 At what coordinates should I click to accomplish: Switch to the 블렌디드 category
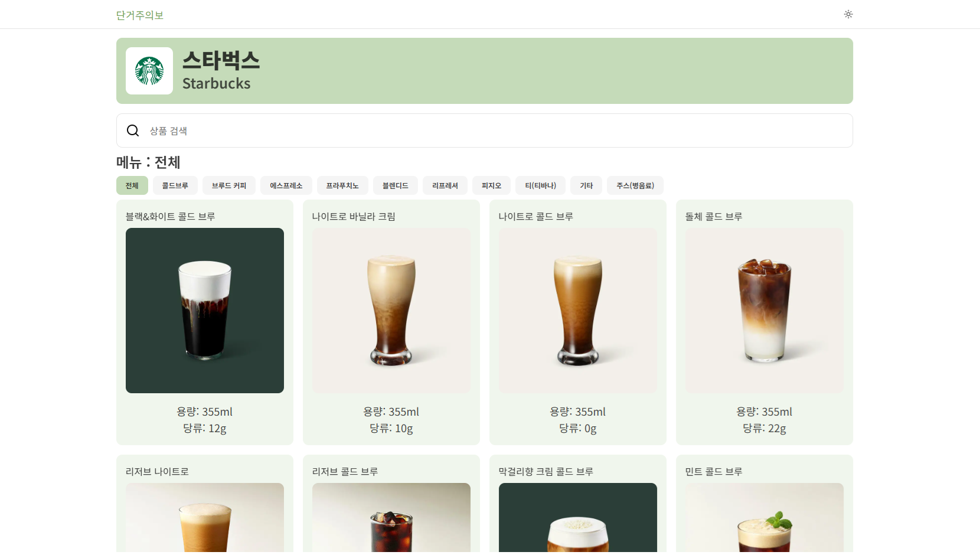(396, 185)
